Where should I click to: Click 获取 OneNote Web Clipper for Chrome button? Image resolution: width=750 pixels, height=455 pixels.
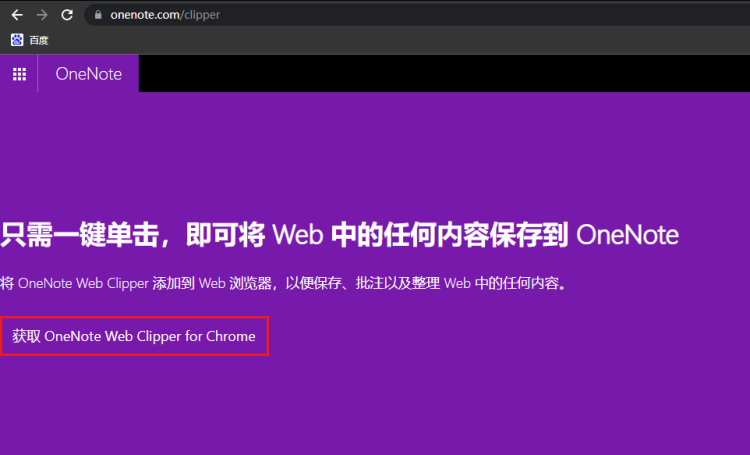(x=134, y=336)
